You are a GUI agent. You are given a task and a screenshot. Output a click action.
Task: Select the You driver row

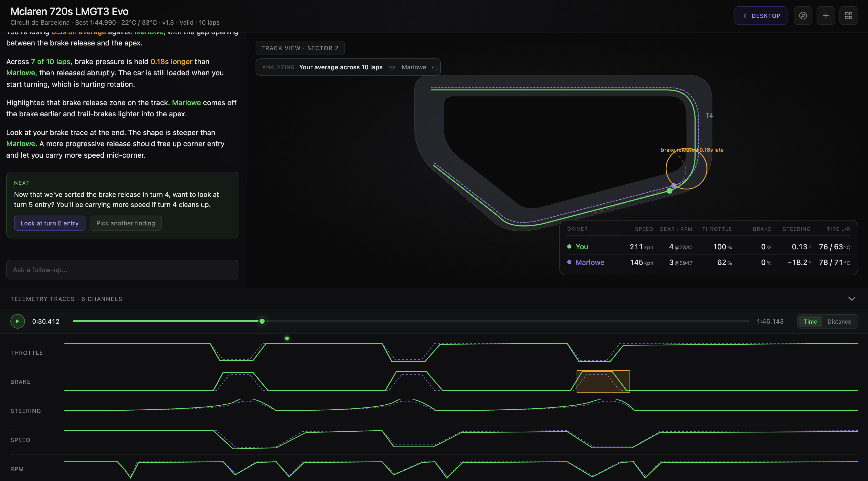(x=708, y=246)
